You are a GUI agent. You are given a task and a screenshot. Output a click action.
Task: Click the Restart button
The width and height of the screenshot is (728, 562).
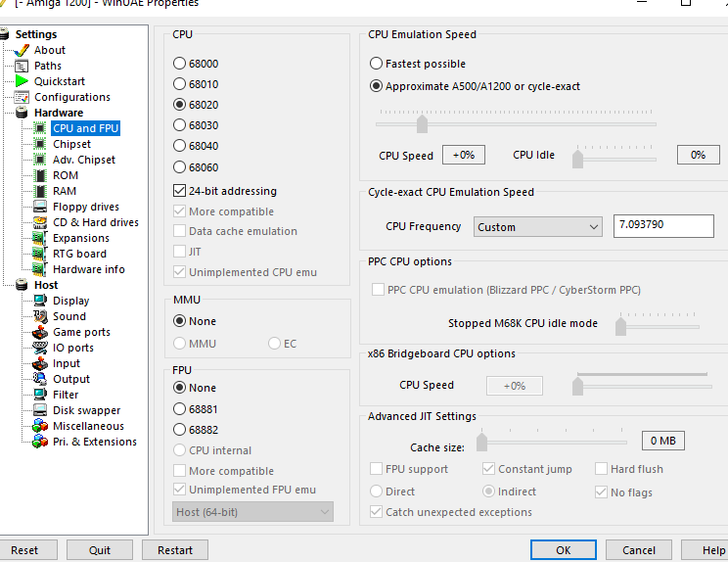(x=175, y=550)
